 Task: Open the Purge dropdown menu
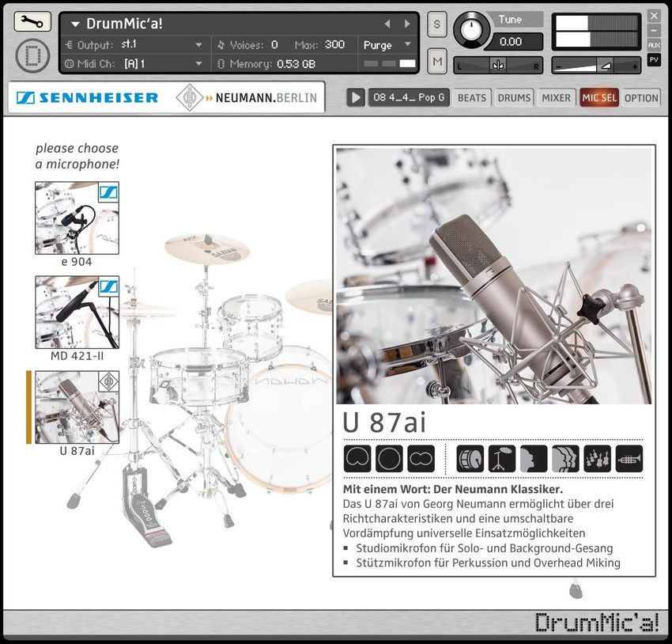tap(387, 44)
